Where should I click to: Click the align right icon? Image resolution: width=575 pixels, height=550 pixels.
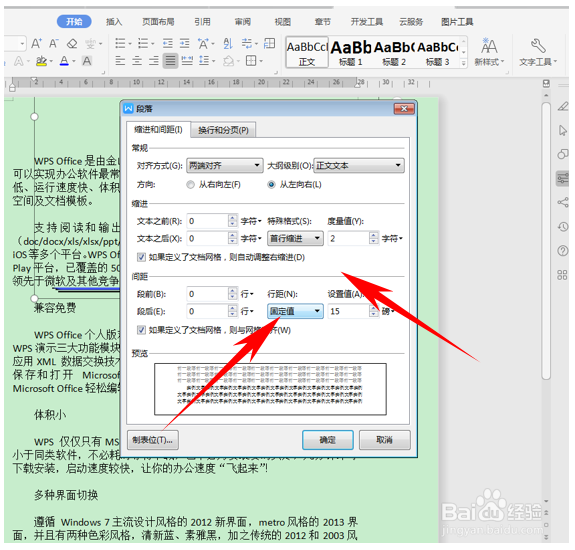click(x=154, y=60)
